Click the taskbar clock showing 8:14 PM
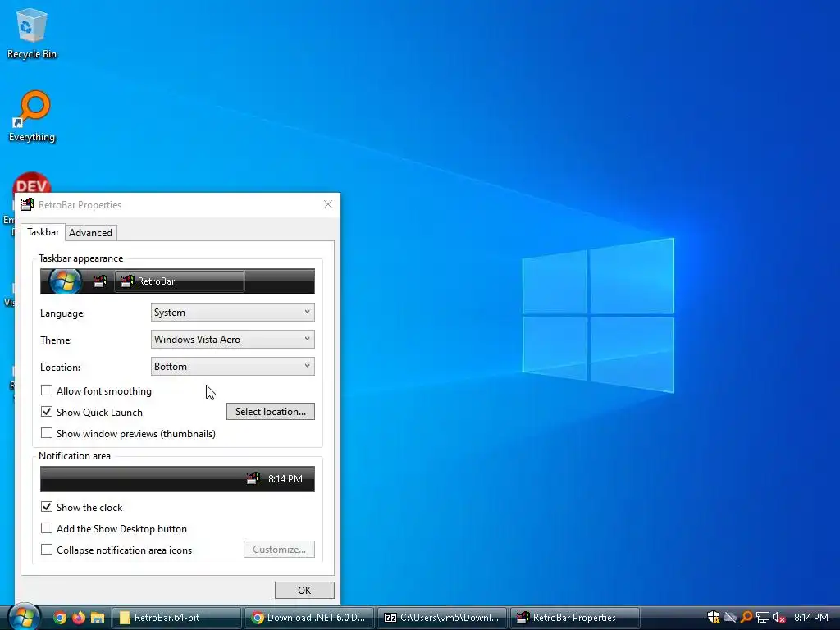840x630 pixels. [811, 618]
